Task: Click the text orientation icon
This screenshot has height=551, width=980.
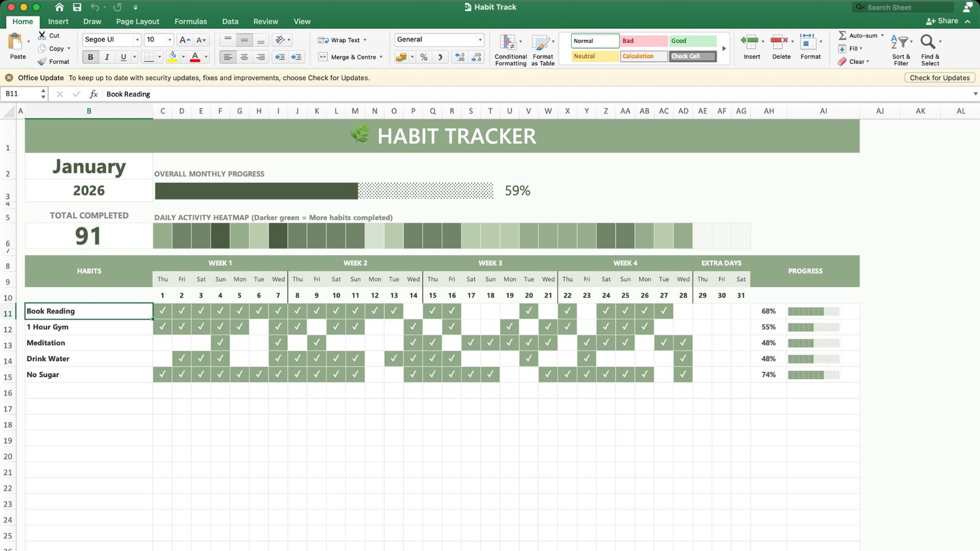Action: coord(280,40)
